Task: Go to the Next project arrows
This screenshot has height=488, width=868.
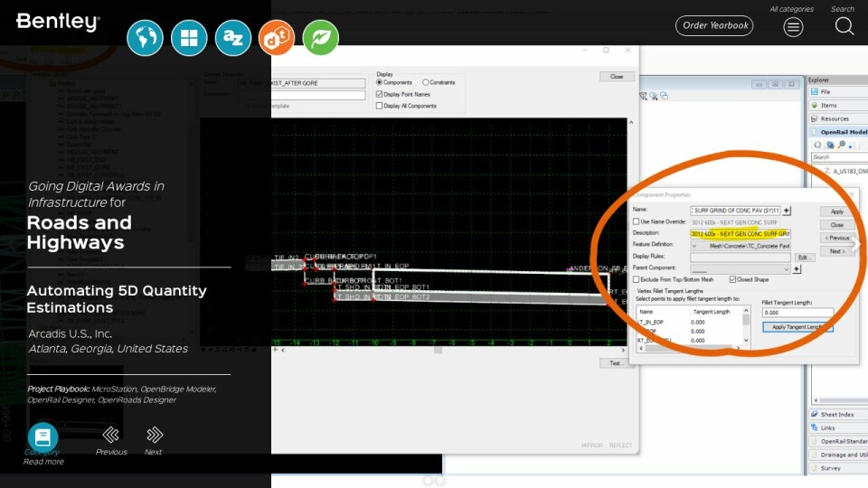Action: click(x=155, y=435)
